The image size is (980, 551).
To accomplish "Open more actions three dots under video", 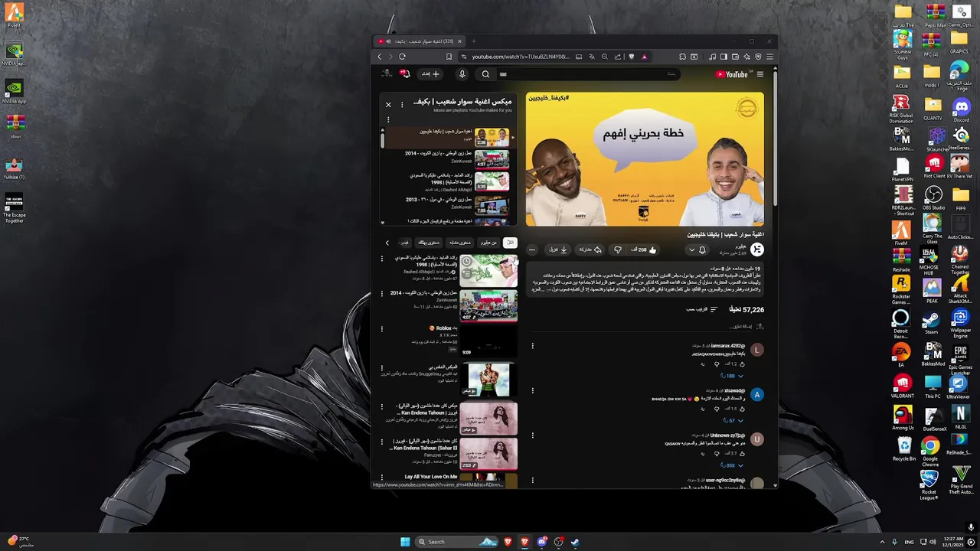I will pyautogui.click(x=532, y=249).
